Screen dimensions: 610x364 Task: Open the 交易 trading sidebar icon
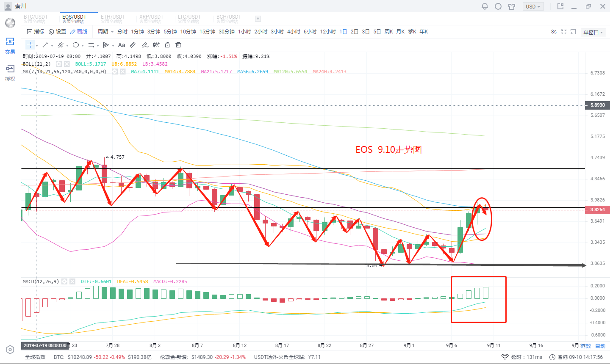10,46
